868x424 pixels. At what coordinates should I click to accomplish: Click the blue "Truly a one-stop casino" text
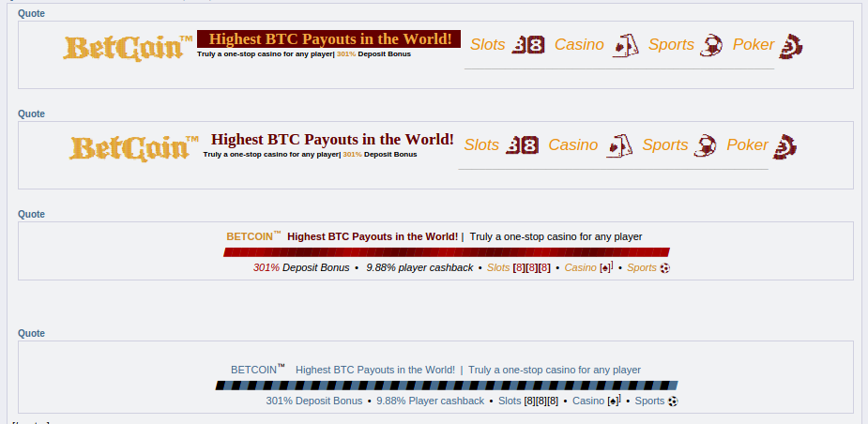point(555,370)
